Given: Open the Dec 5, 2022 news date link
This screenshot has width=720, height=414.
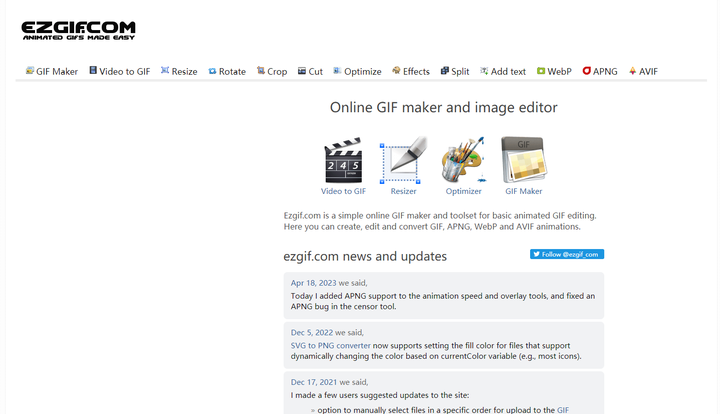Looking at the screenshot, I should [312, 332].
